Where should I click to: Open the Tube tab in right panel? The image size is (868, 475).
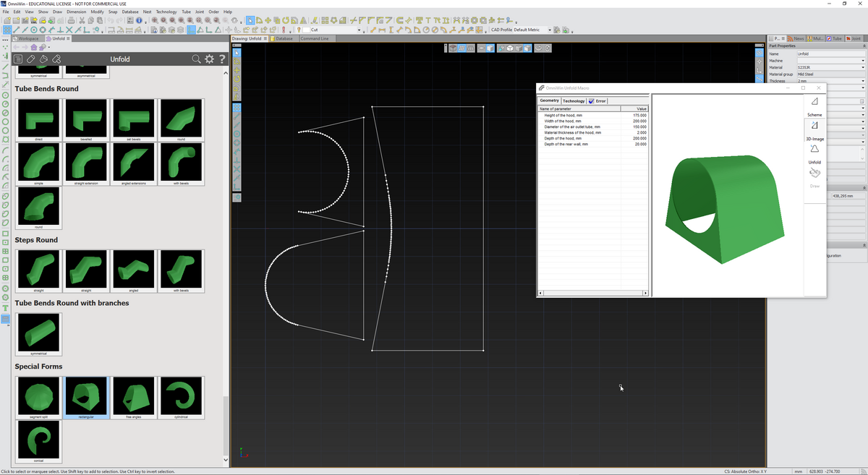click(835, 38)
